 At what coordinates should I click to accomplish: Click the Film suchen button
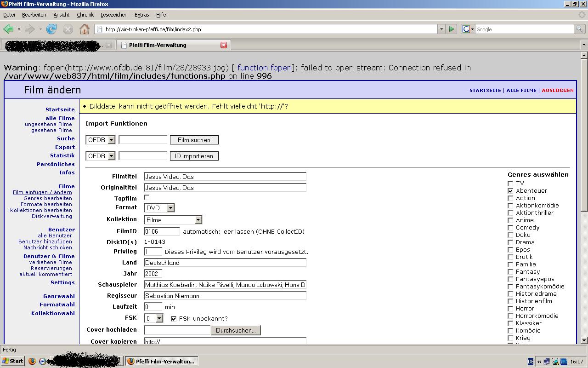[194, 140]
